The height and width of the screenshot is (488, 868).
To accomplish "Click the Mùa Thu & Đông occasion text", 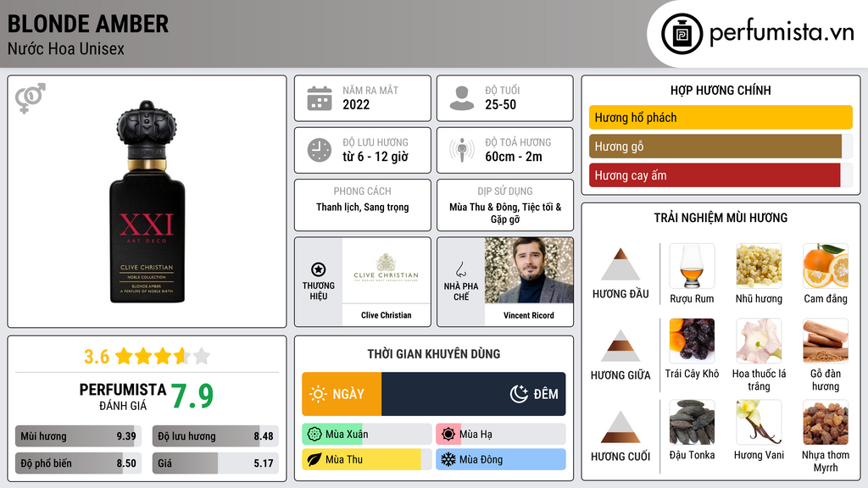I will (x=505, y=213).
